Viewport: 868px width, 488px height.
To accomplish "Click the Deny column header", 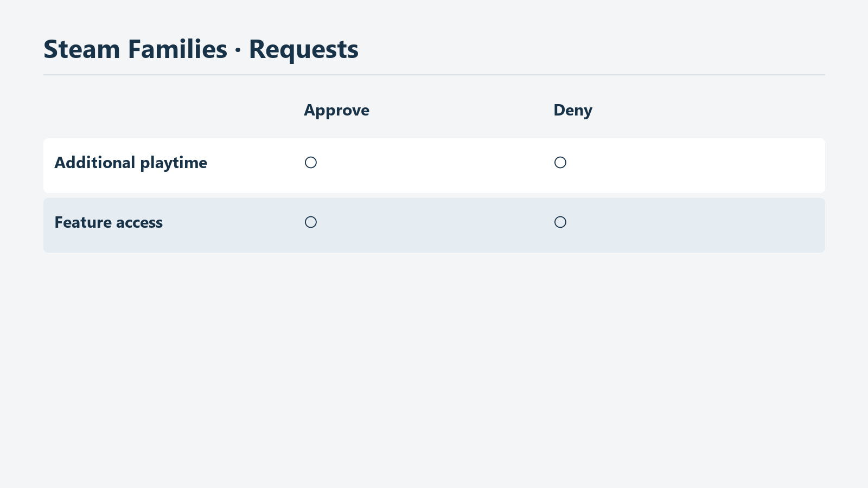I will coord(573,110).
